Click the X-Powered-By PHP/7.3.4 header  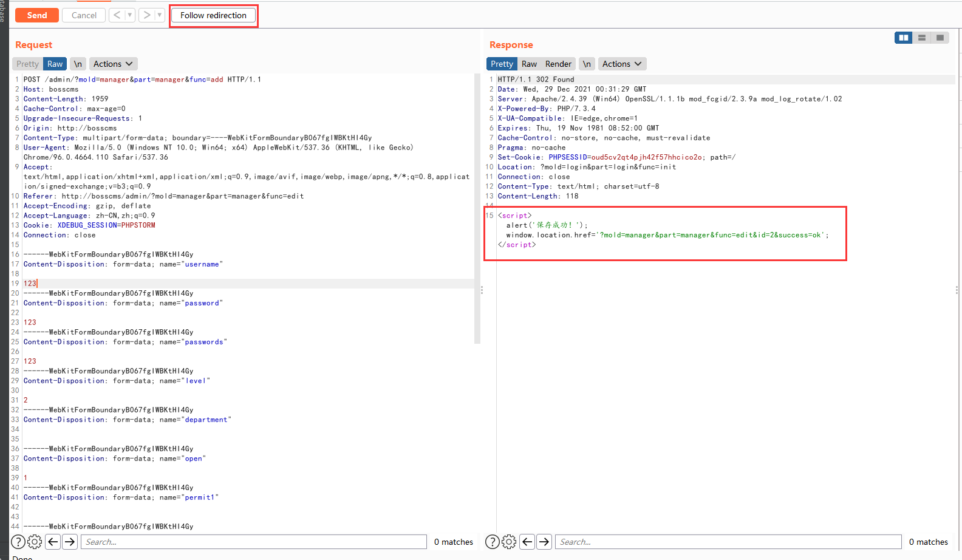547,109
